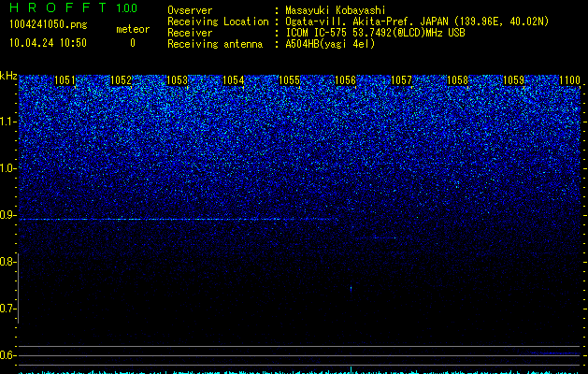Click the horizontal signal trace near 0.9 kHz
Screen dimensions: 588x374
click(x=179, y=219)
